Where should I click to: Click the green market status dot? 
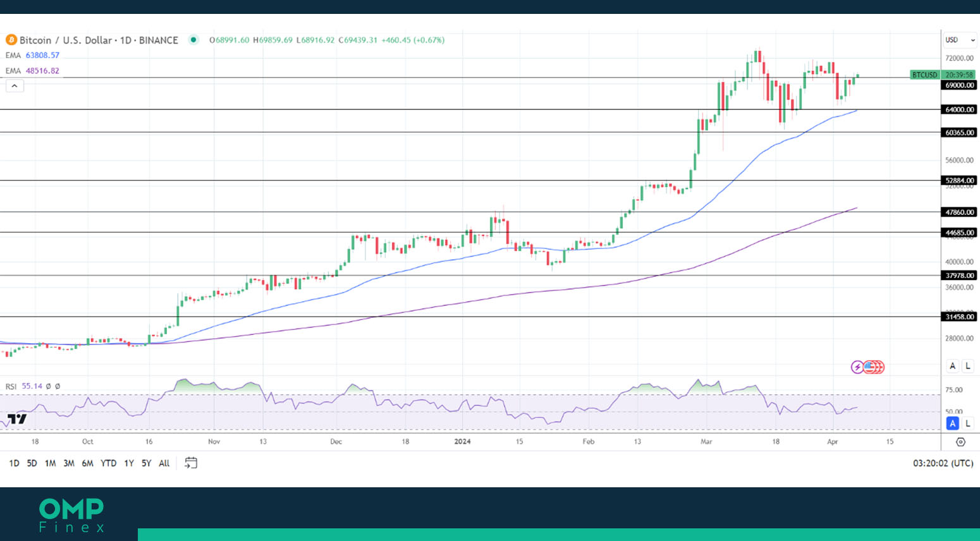[194, 40]
